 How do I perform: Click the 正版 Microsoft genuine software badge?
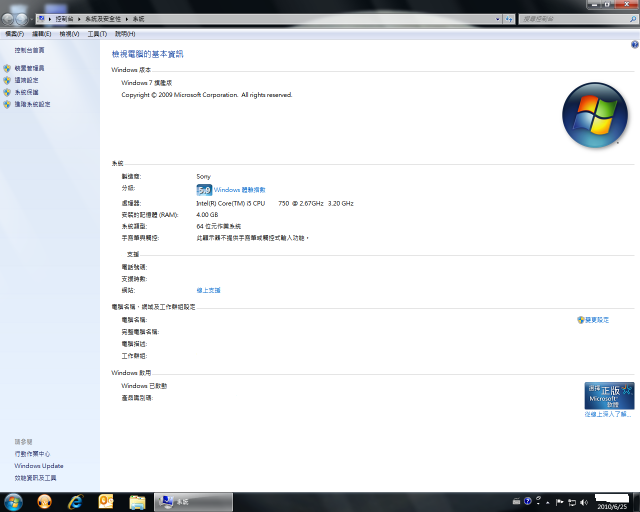pyautogui.click(x=609, y=396)
